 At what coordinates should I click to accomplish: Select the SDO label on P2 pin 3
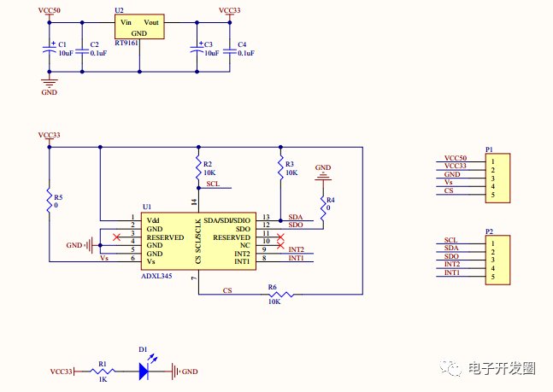(451, 256)
